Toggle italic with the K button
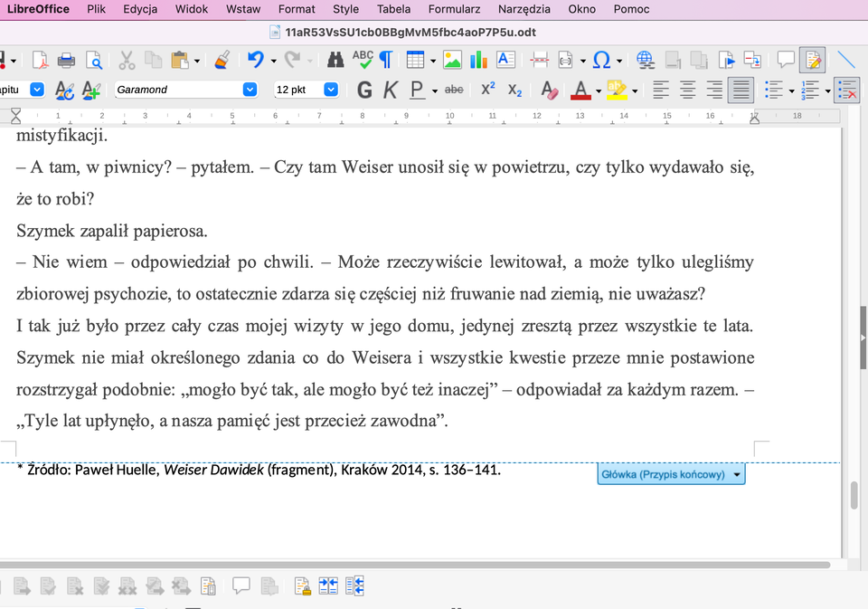Screen dimensions: 868x609 391,90
